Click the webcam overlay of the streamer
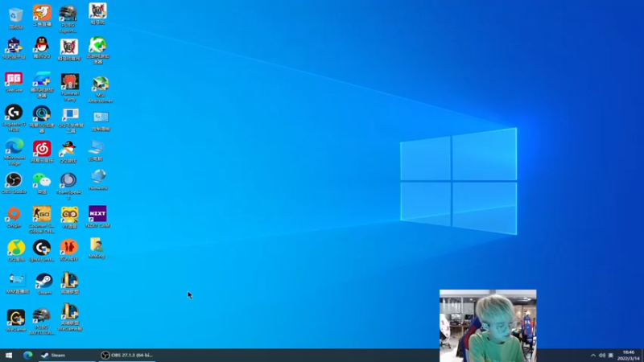This screenshot has height=362, width=644. tap(488, 326)
